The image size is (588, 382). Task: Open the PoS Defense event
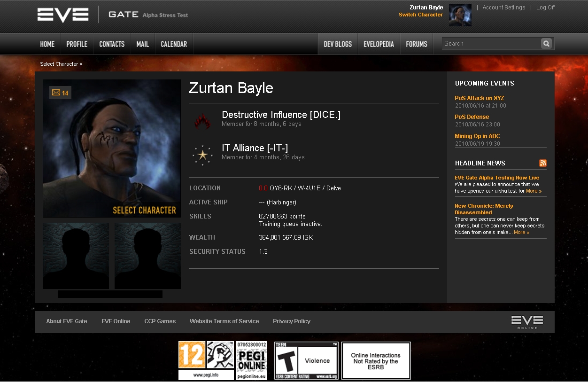pos(472,117)
